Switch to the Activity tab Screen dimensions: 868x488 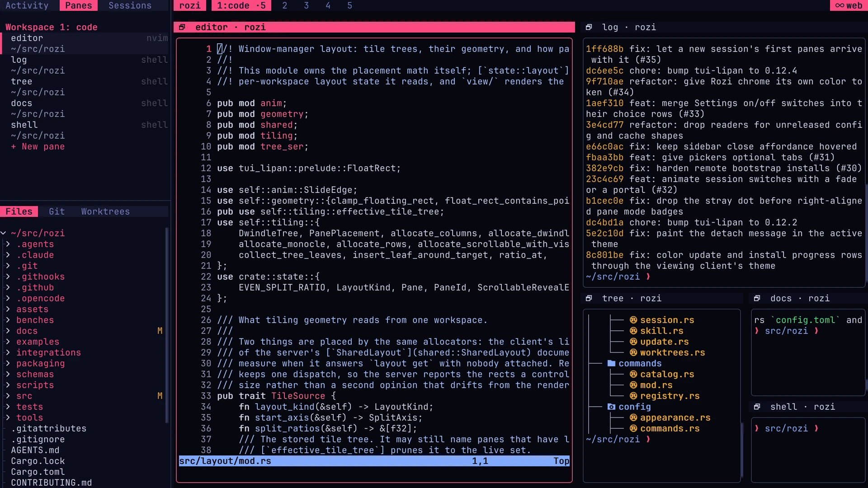27,5
